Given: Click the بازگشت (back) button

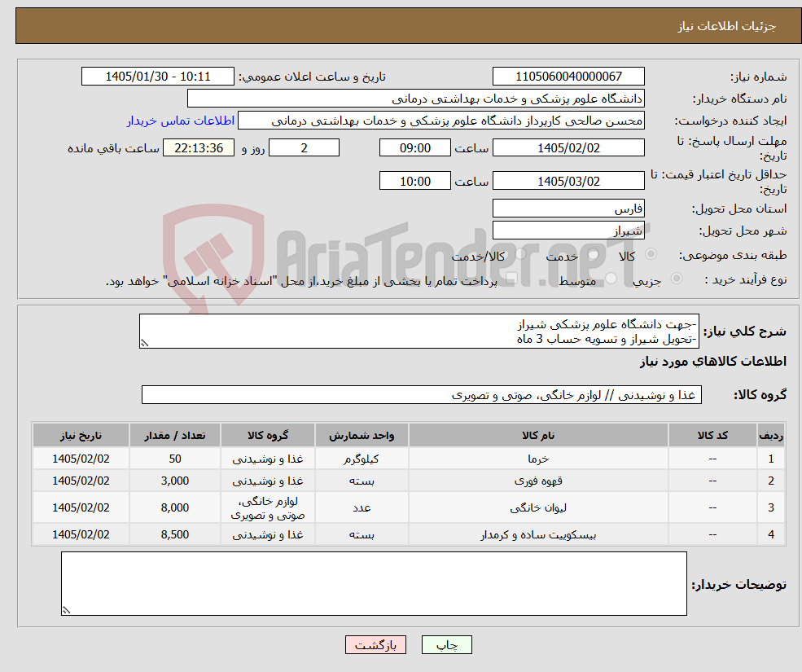Looking at the screenshot, I should pos(375,645).
